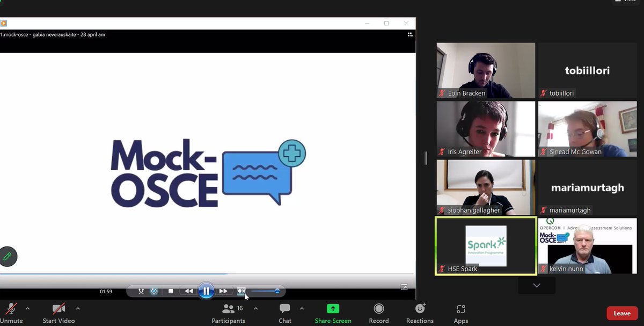Mute the media player speaker icon

point(241,291)
